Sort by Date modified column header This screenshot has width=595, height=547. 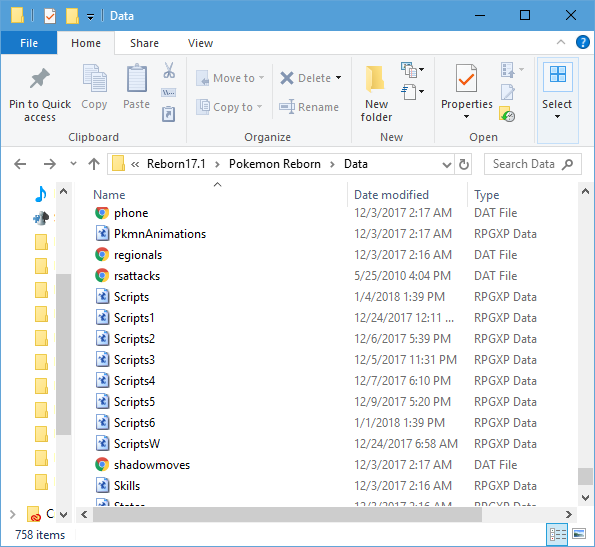tap(391, 195)
